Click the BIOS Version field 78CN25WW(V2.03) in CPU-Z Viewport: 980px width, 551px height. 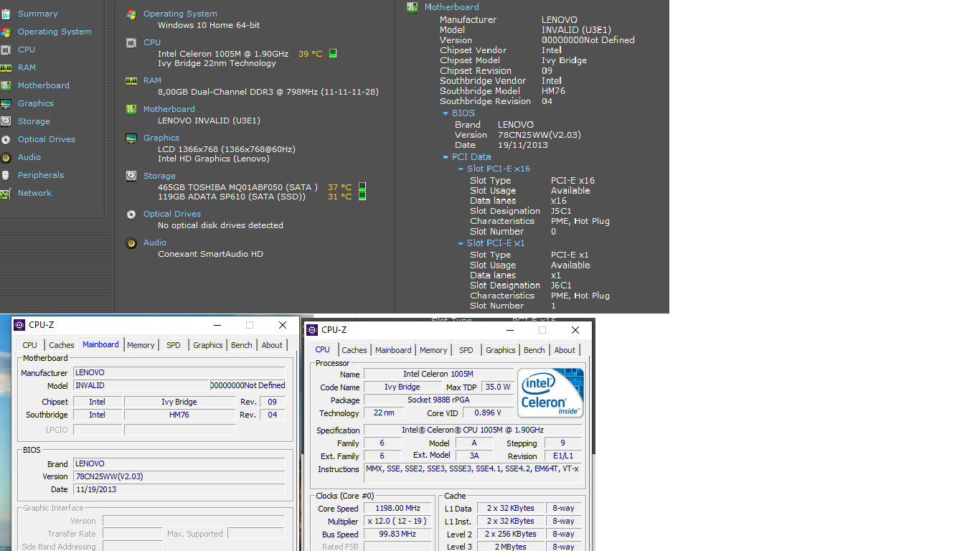click(179, 476)
